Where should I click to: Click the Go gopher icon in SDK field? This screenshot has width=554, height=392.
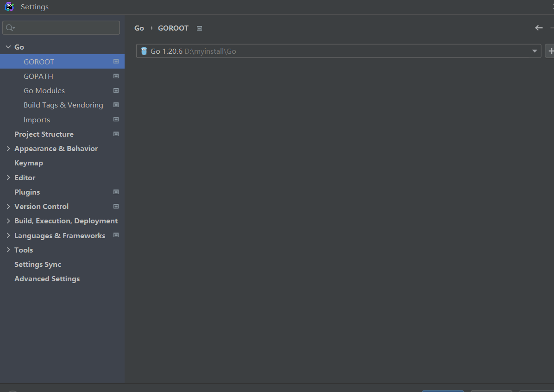(144, 51)
